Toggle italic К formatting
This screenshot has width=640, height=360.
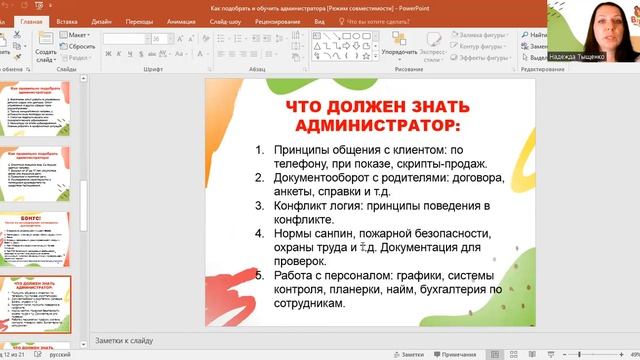119,54
